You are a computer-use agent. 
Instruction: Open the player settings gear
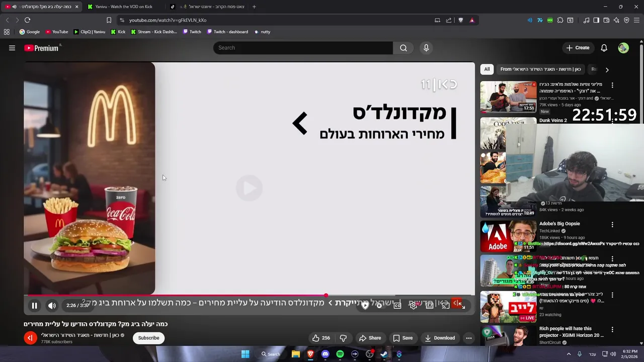[414, 305]
